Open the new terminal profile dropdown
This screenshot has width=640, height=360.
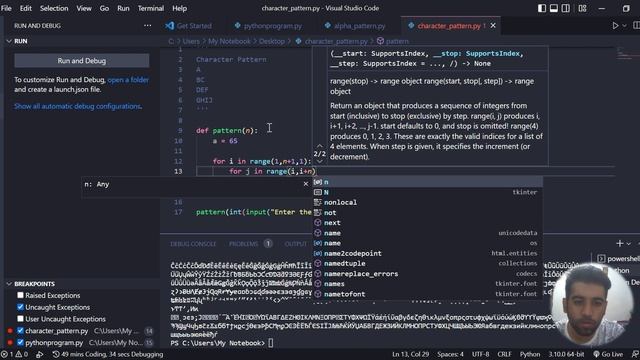(x=629, y=244)
